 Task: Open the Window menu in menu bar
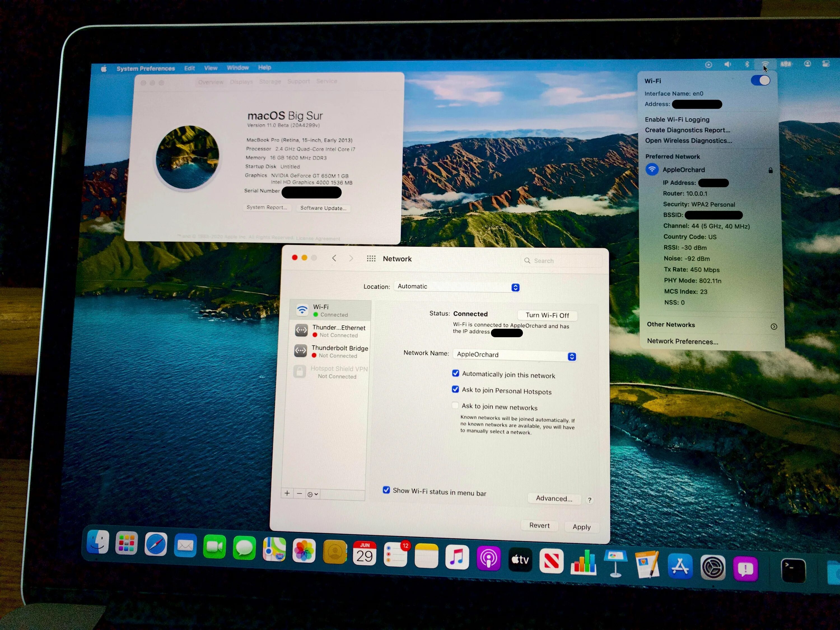pos(238,68)
